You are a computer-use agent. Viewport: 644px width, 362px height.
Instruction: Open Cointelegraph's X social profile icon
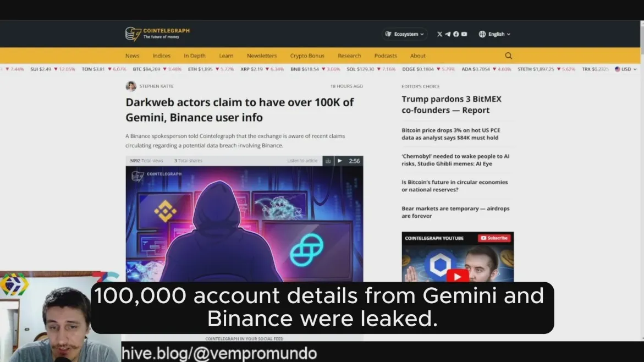click(439, 34)
